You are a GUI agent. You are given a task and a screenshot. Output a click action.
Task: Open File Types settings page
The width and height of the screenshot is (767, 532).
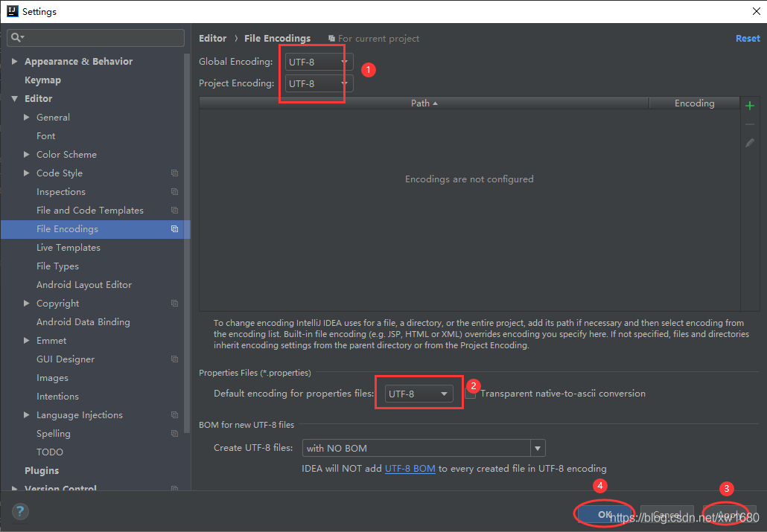coord(58,266)
